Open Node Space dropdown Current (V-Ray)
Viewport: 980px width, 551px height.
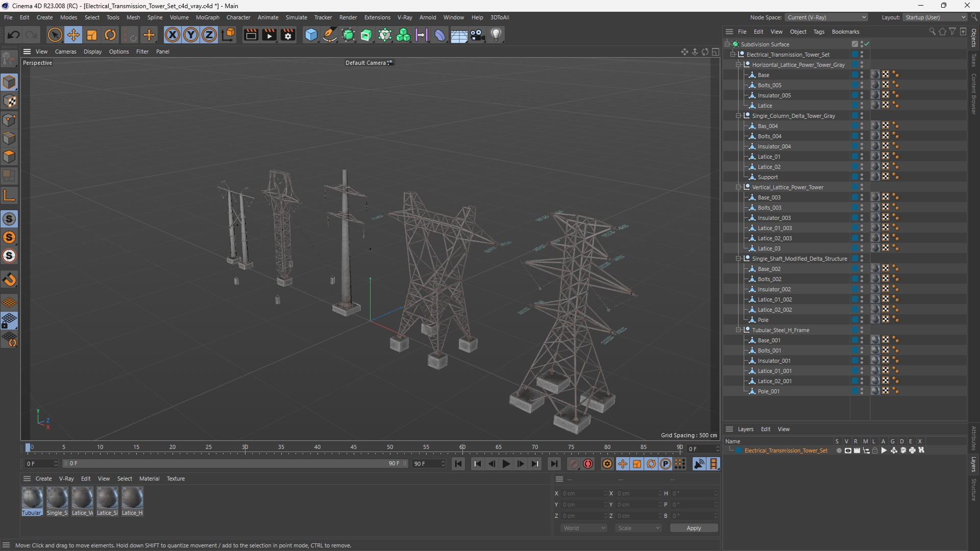click(x=826, y=17)
